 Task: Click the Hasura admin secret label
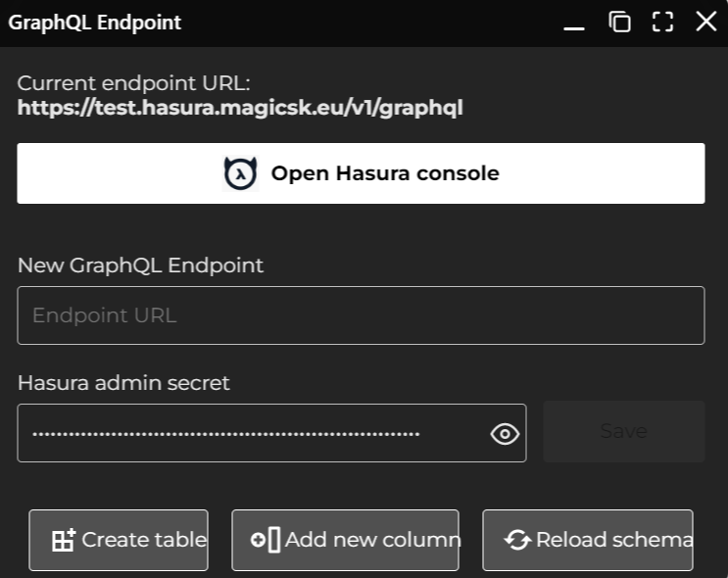point(123,383)
